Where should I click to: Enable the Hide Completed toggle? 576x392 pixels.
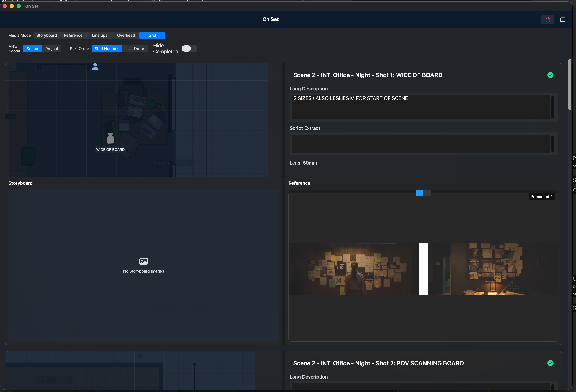[189, 49]
